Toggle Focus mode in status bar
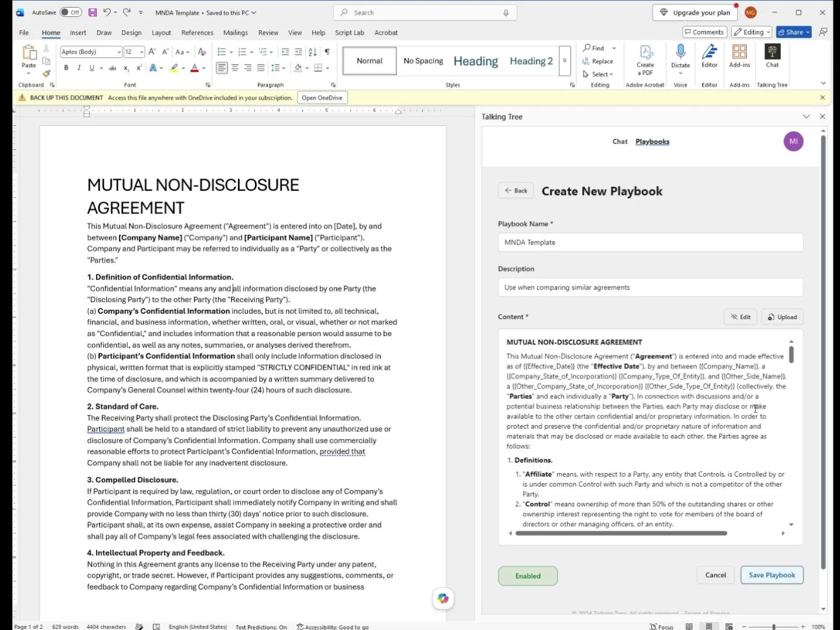This screenshot has width=840, height=630. (x=661, y=626)
